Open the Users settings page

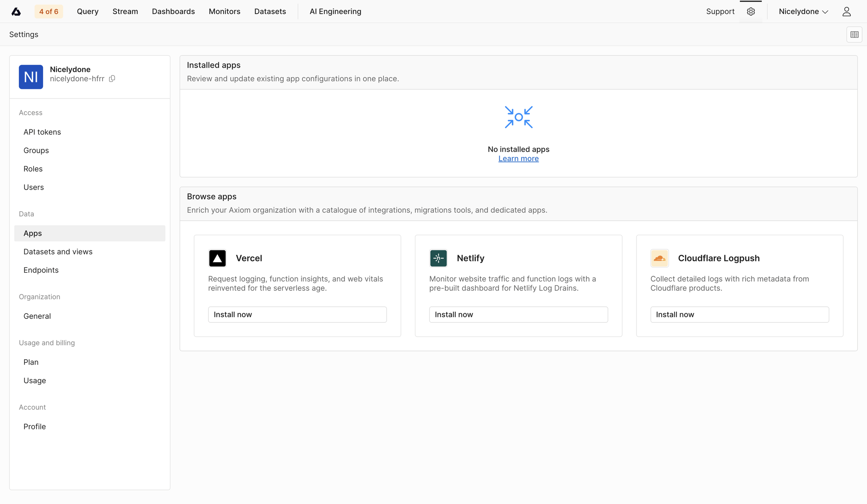pos(90,188)
